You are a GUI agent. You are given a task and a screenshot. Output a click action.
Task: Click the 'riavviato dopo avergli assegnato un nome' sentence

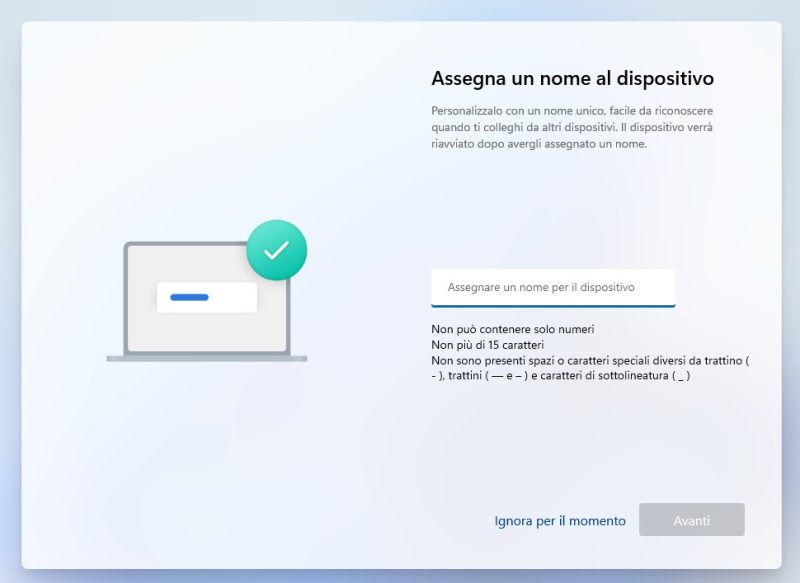coord(540,143)
